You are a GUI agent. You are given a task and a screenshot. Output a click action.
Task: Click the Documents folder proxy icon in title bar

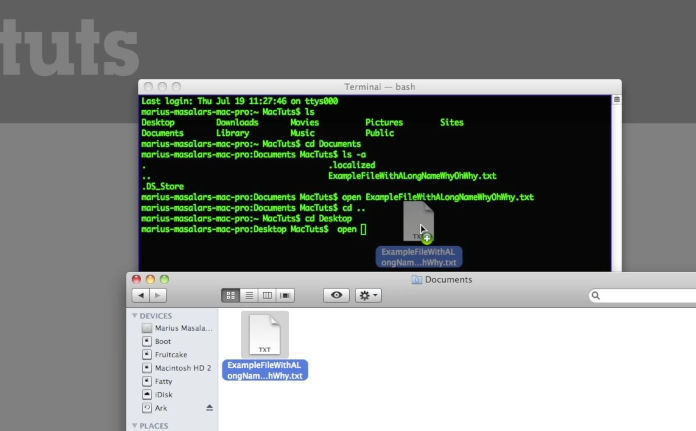tap(417, 279)
